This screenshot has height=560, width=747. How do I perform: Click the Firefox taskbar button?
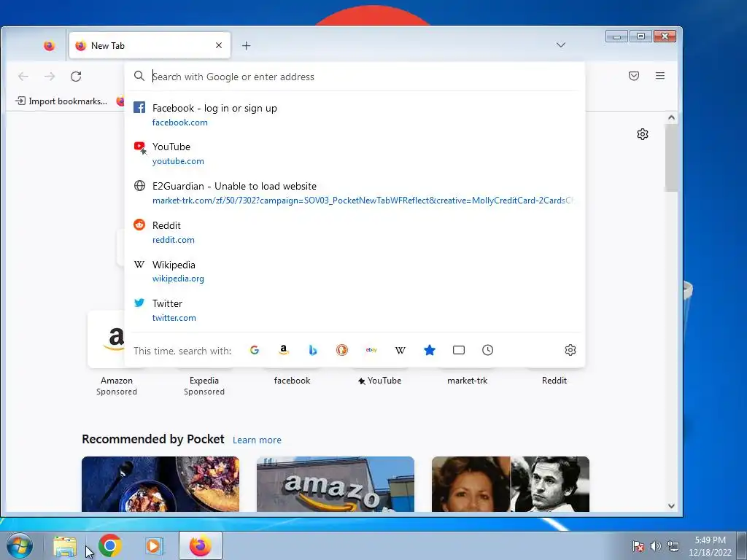point(200,545)
